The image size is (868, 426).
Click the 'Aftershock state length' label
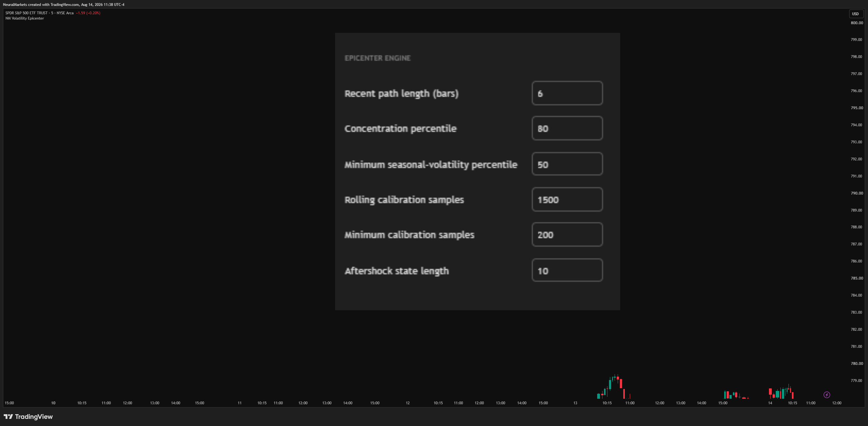tap(397, 271)
